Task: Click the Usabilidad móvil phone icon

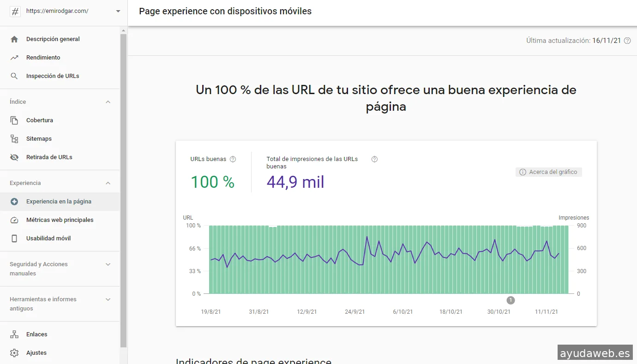Action: click(x=14, y=239)
